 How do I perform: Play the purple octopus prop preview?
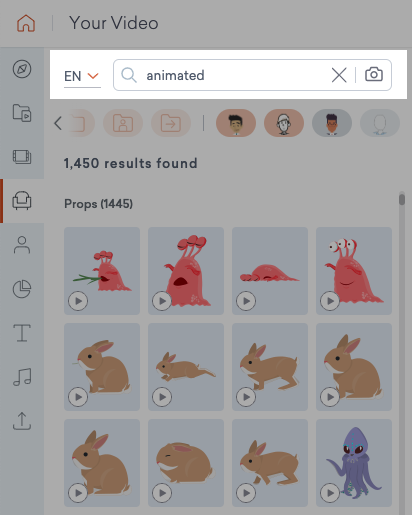tap(330, 493)
